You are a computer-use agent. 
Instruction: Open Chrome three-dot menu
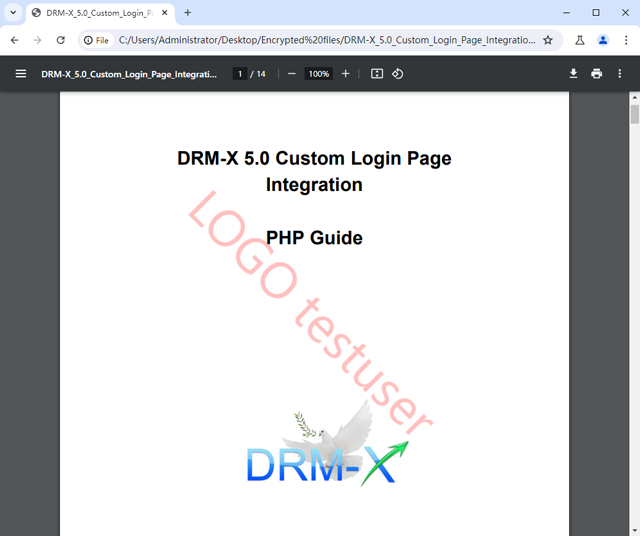click(x=626, y=40)
